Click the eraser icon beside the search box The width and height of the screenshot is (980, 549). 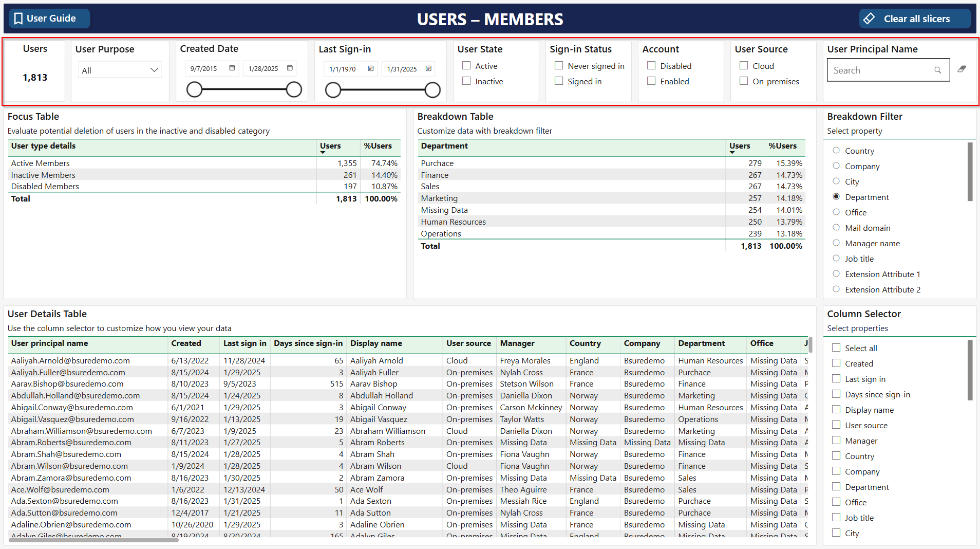962,69
